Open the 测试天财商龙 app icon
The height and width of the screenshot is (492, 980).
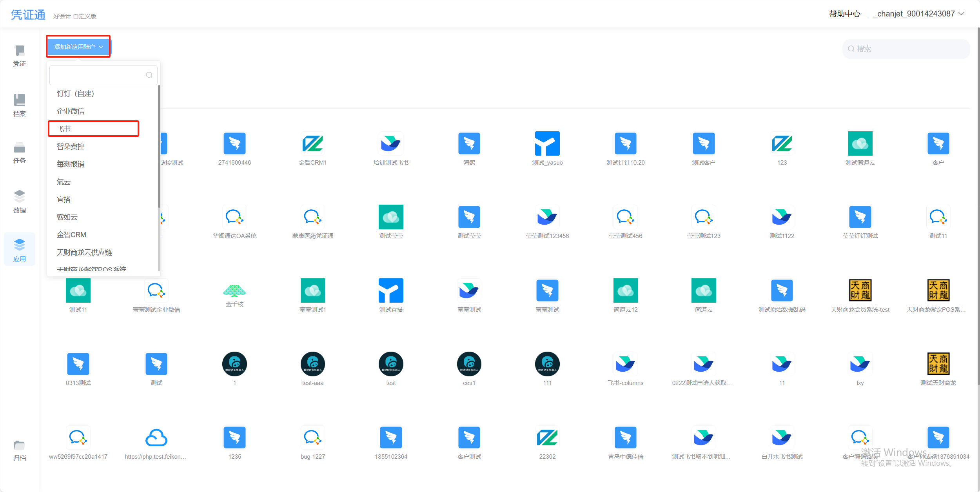pyautogui.click(x=938, y=364)
